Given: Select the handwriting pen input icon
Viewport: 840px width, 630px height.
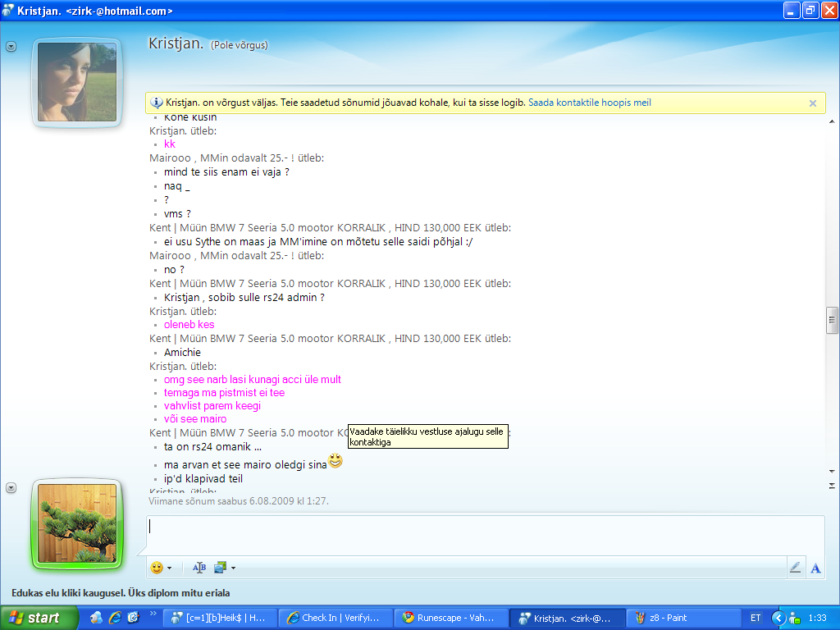Looking at the screenshot, I should click(x=795, y=568).
